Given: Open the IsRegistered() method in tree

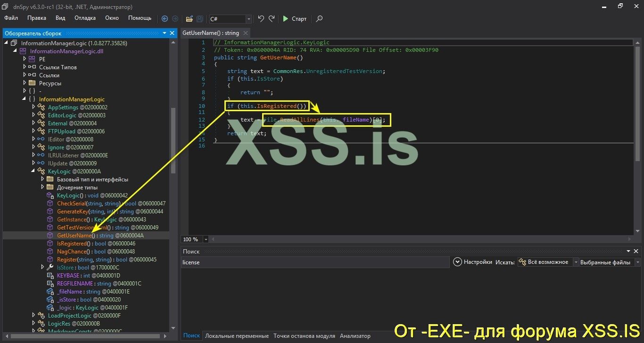Looking at the screenshot, I should pyautogui.click(x=96, y=243).
